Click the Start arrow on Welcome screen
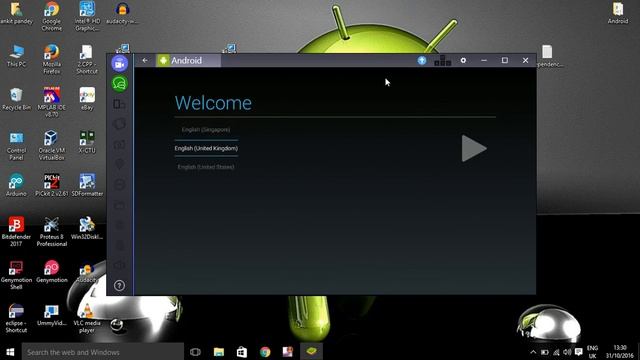The image size is (640, 360). [x=474, y=149]
